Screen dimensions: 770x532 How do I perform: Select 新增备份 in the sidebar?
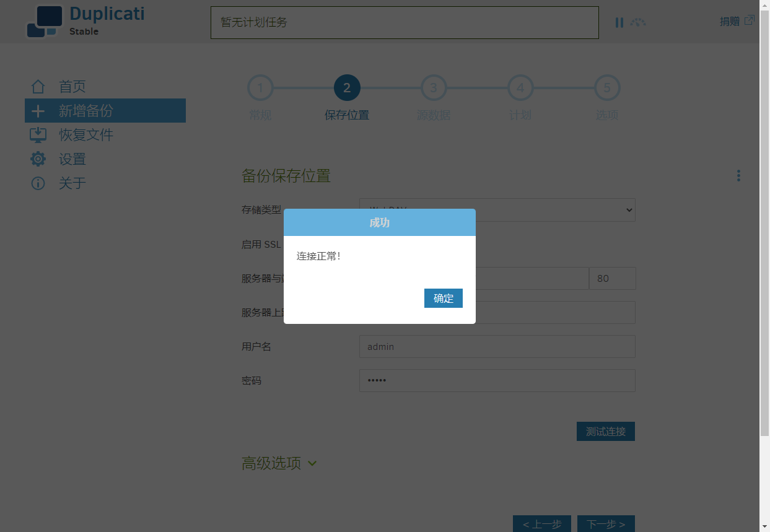click(x=105, y=111)
